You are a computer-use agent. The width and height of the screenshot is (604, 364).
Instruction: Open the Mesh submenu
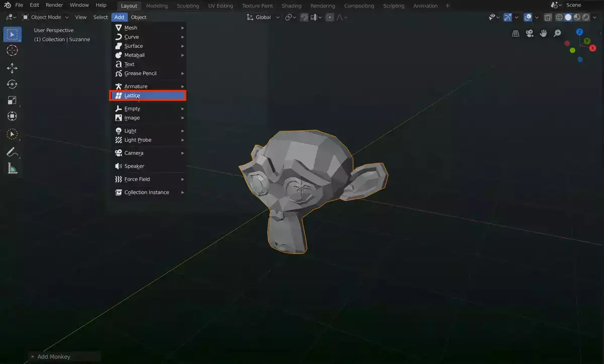click(x=148, y=28)
